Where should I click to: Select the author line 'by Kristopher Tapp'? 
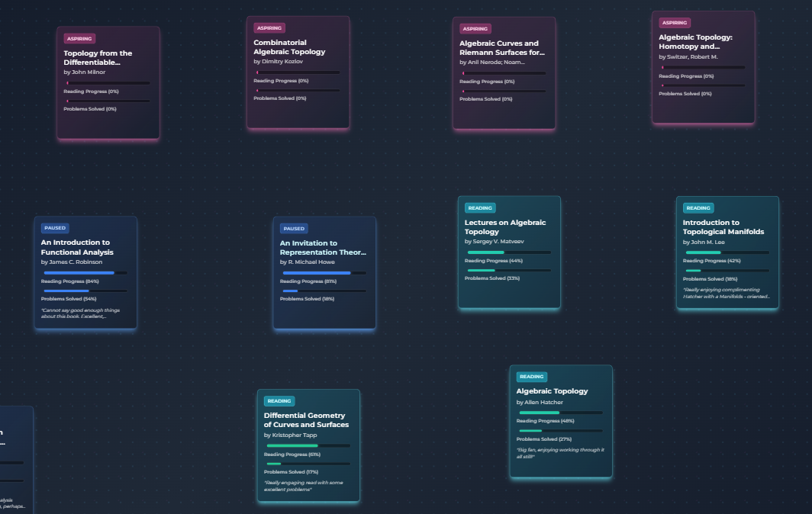[x=291, y=435]
